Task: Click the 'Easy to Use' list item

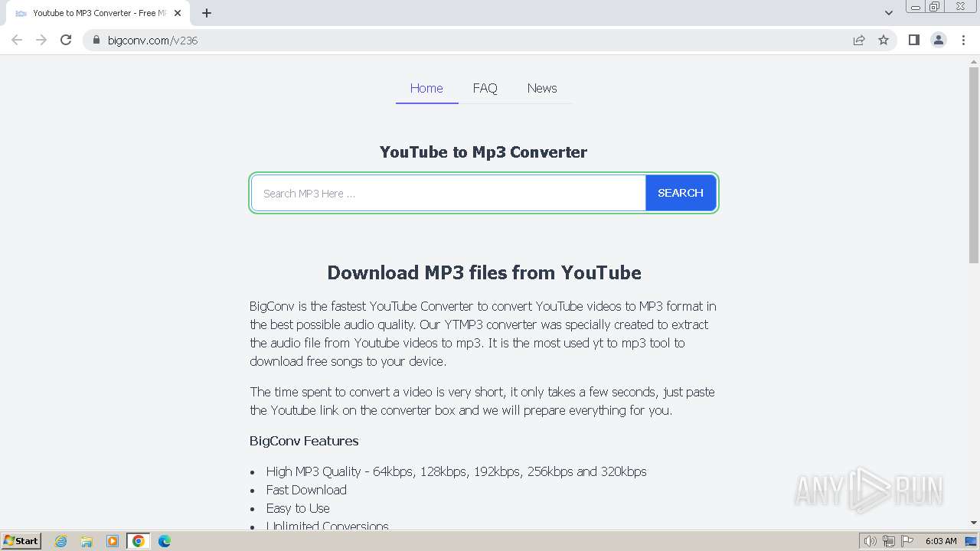Action: 298,508
